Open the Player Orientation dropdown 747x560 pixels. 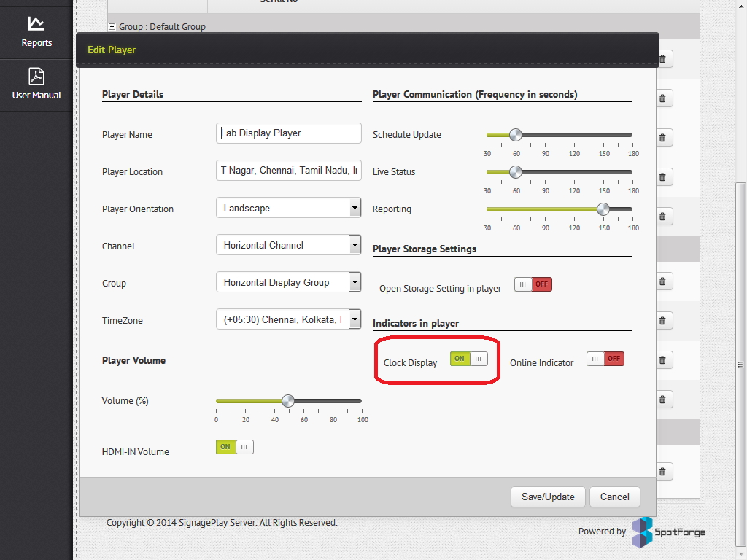click(x=355, y=207)
